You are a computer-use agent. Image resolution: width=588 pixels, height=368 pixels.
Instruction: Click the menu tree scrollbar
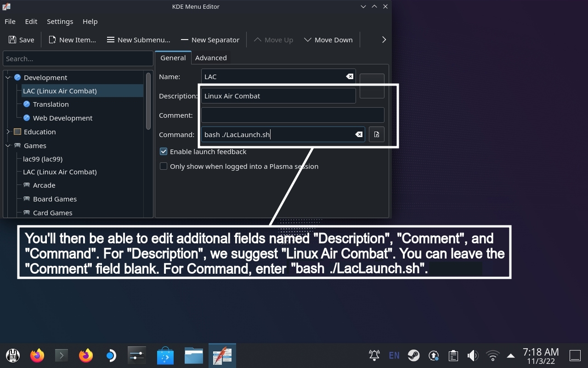pos(148,101)
